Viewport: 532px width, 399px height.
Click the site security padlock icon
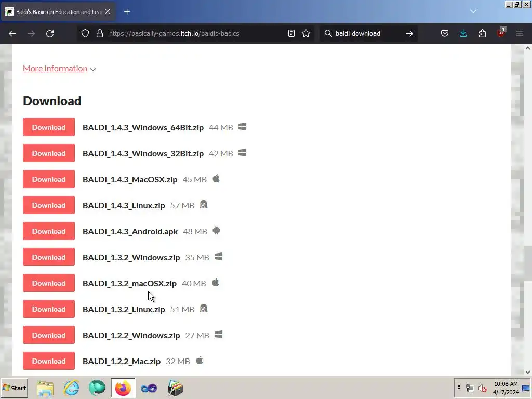pyautogui.click(x=99, y=33)
